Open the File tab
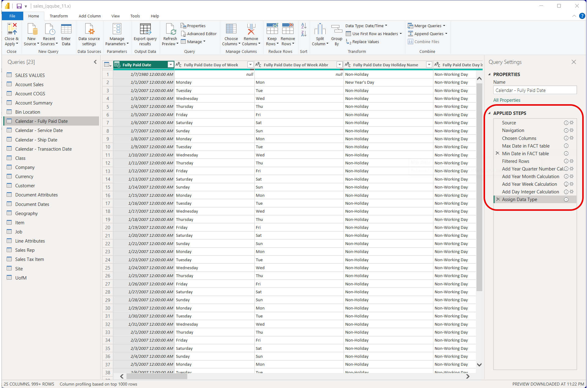 [12, 16]
